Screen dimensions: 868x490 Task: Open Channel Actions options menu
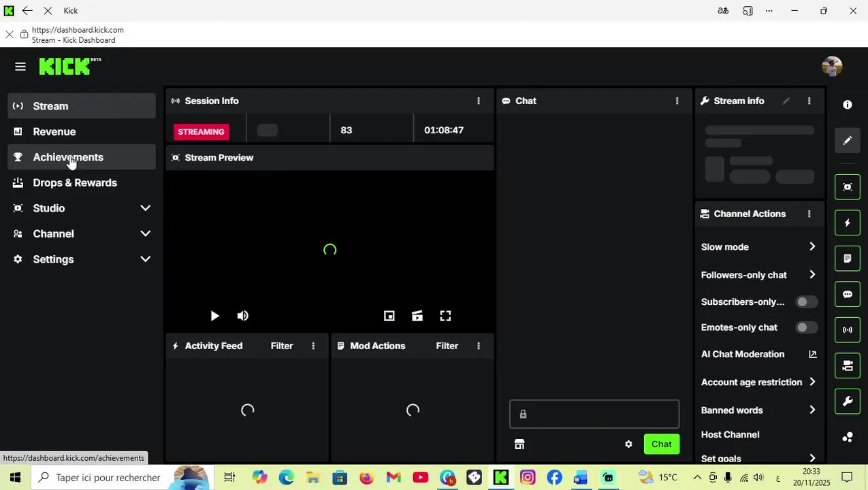(809, 214)
